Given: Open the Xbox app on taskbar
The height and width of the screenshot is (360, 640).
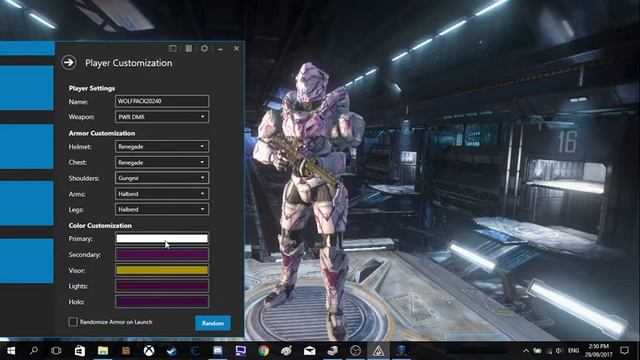Looking at the screenshot, I should [x=149, y=351].
